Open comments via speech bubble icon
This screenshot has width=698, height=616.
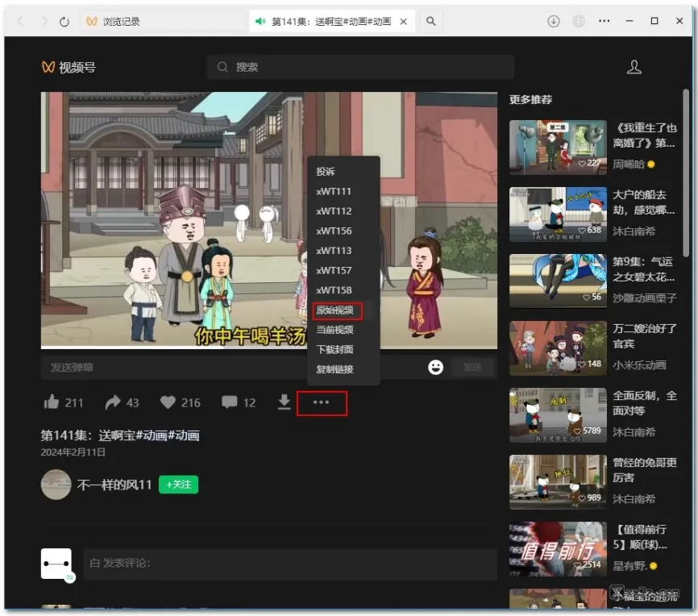pyautogui.click(x=229, y=402)
